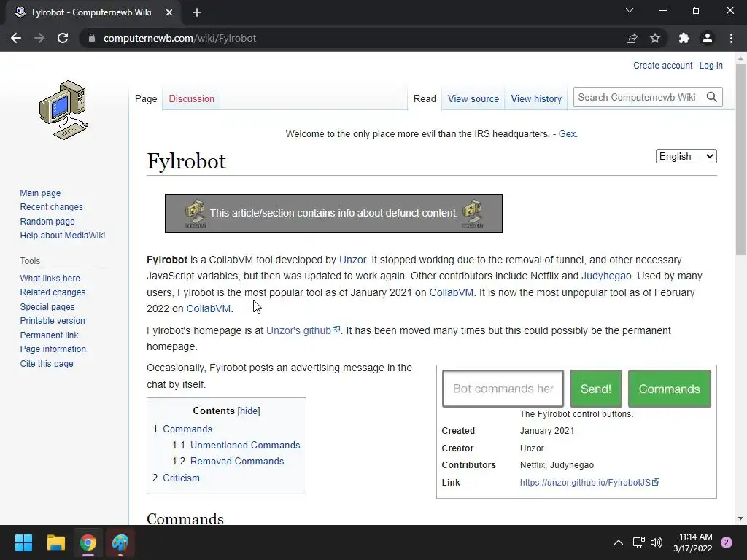Go to Main page in sidebar
The height and width of the screenshot is (560, 747).
(x=41, y=192)
